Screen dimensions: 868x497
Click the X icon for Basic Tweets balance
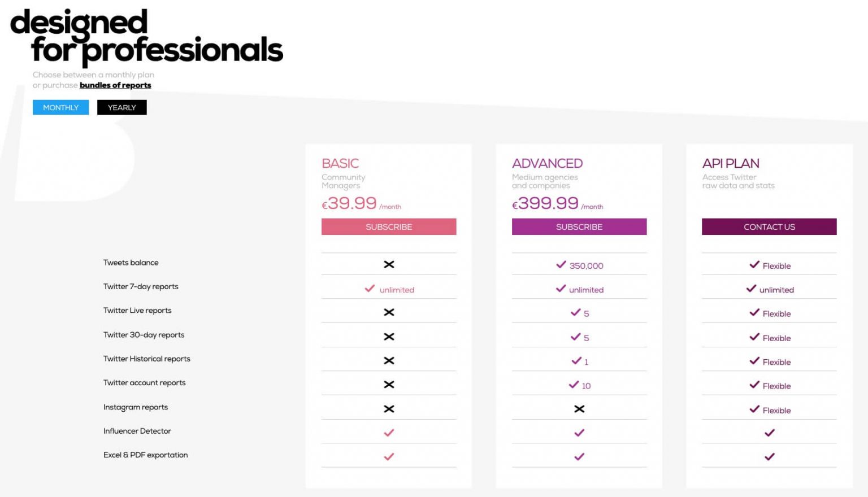(x=389, y=264)
